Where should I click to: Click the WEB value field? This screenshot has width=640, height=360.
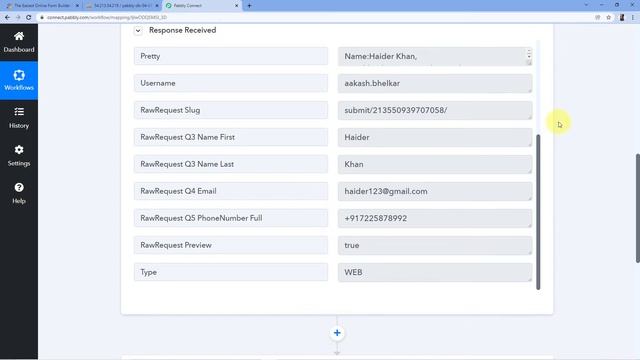[435, 272]
